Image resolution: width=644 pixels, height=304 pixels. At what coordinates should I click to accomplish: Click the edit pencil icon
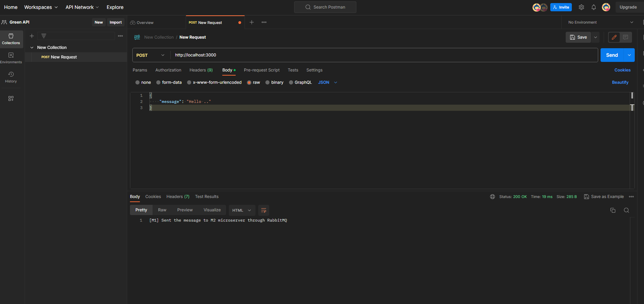coord(614,37)
